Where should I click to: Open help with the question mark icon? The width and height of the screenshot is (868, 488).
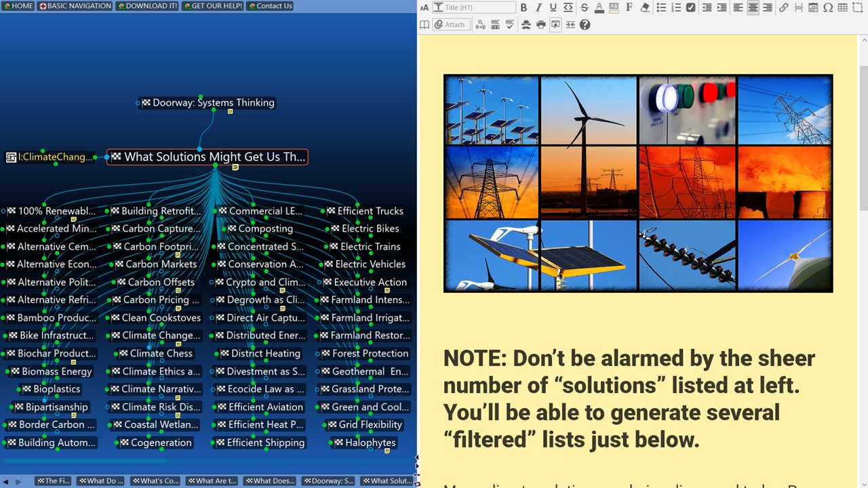click(585, 24)
